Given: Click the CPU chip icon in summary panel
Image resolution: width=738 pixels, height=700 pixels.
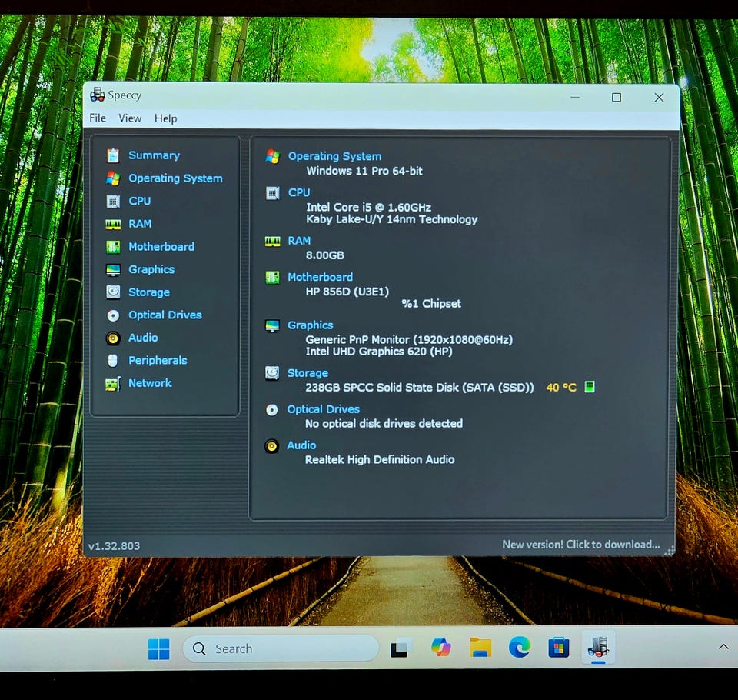Looking at the screenshot, I should pyautogui.click(x=272, y=193).
